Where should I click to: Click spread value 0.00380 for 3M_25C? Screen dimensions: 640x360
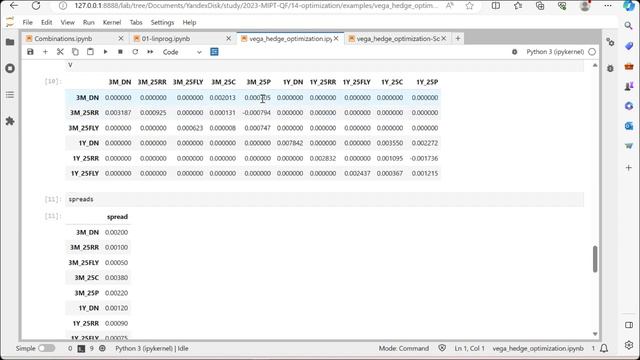[x=116, y=278]
